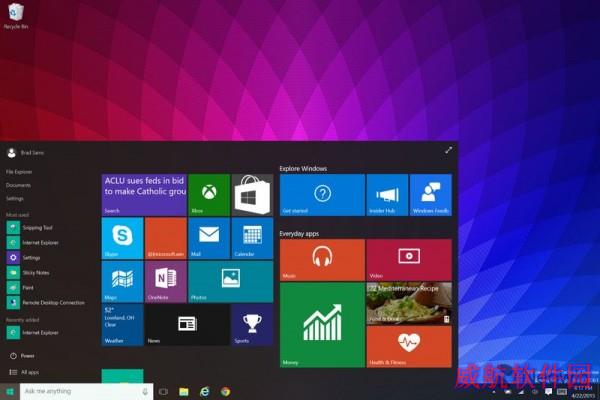The height and width of the screenshot is (400, 600).
Task: Launch Internet Explorer under Most used
Action: pos(33,243)
